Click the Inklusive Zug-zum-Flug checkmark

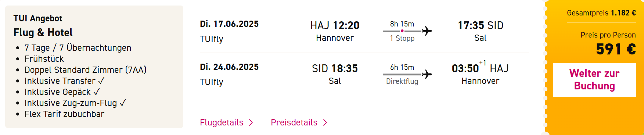click(x=123, y=103)
